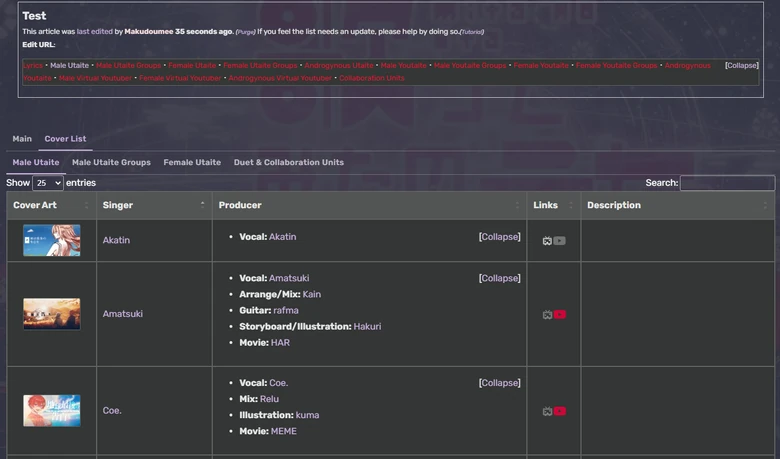780x459 pixels.
Task: Collapse Akatin's producer credits
Action: 499,237
